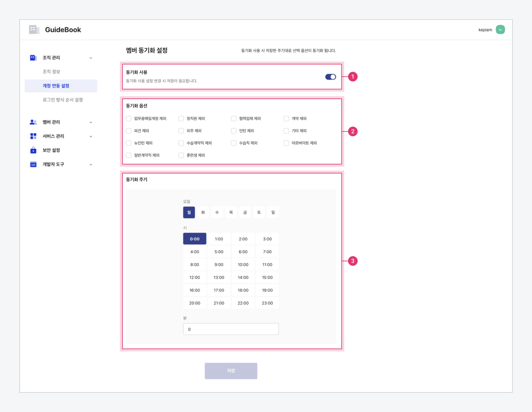Check 계약 제외 checkbox
This screenshot has height=412, width=532.
click(x=286, y=119)
